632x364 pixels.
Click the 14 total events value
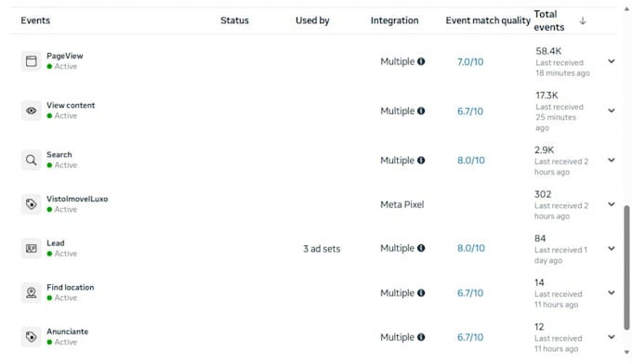point(539,282)
